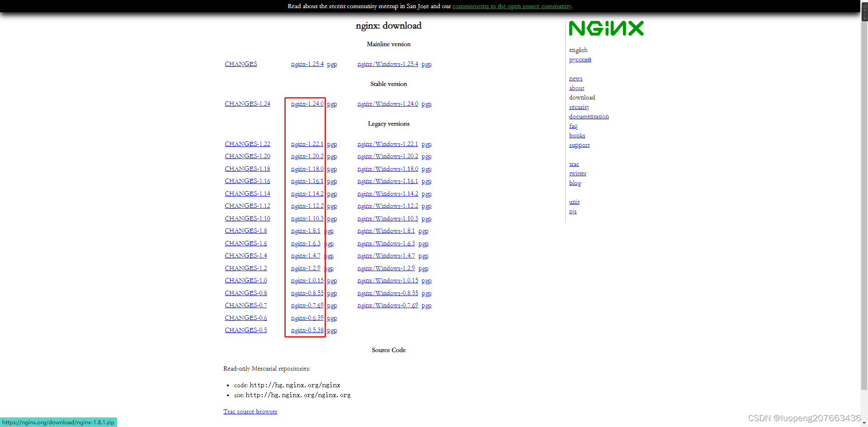
Task: Open CHANGES-1.8 link
Action: coord(246,231)
